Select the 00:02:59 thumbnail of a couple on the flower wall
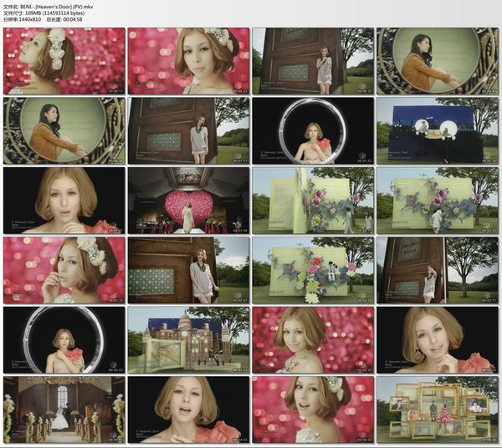 (x=313, y=270)
